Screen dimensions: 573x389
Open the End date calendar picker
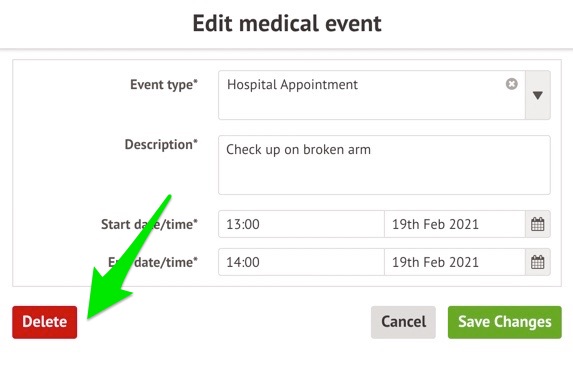[538, 262]
